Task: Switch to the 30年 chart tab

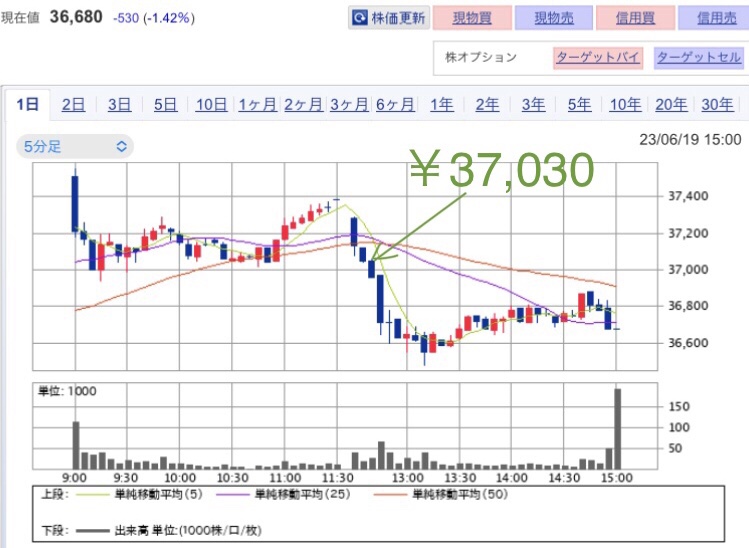Action: tap(717, 104)
